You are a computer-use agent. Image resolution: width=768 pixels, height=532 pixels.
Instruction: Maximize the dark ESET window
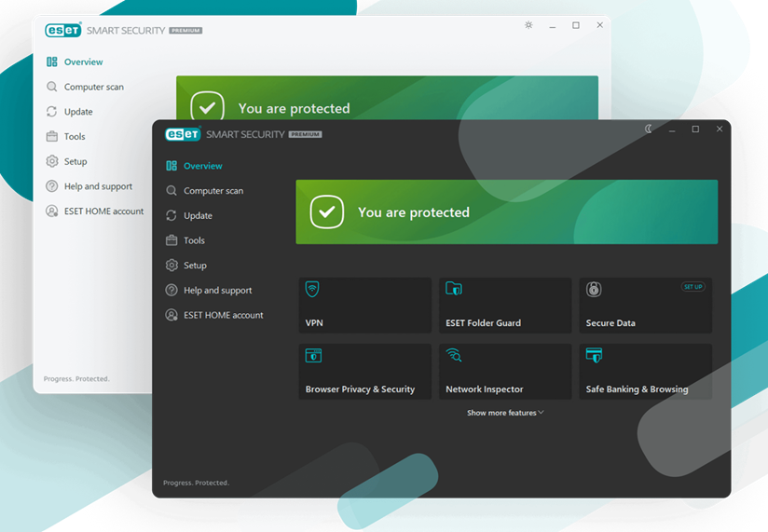tap(695, 130)
